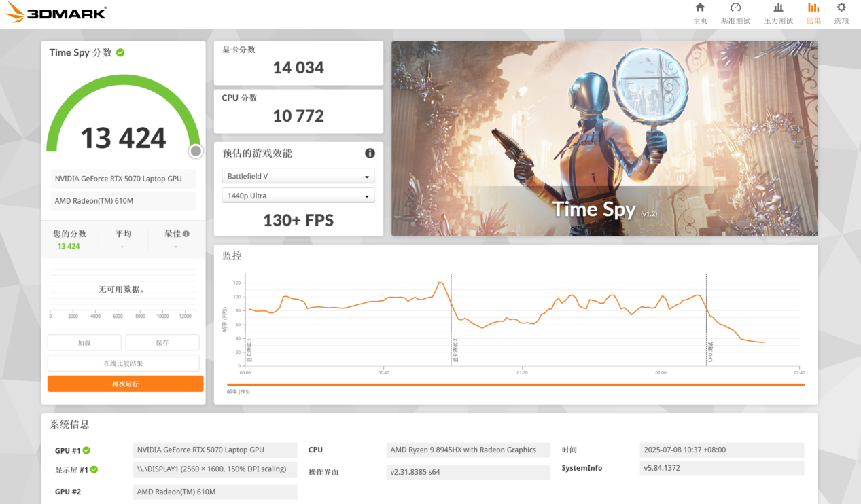Click the v2.31.8385 s64 version field

pos(468,472)
